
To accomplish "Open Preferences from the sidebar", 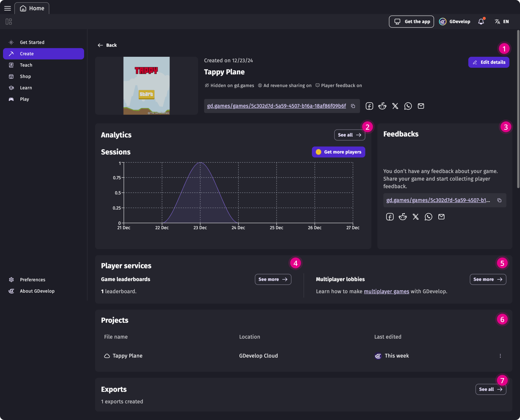I will [x=33, y=279].
